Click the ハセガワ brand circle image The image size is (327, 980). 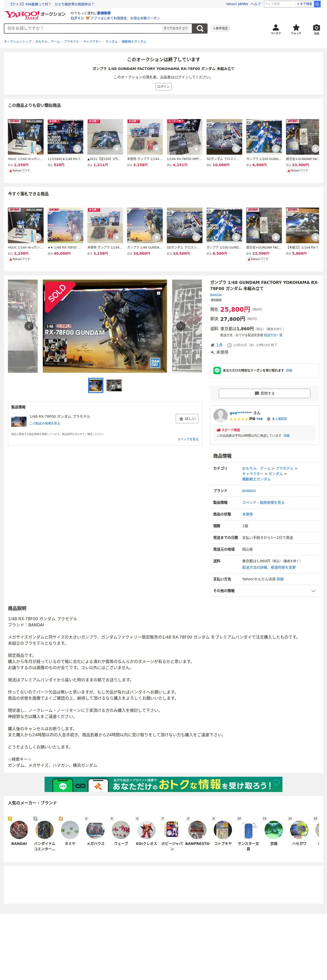click(x=299, y=830)
